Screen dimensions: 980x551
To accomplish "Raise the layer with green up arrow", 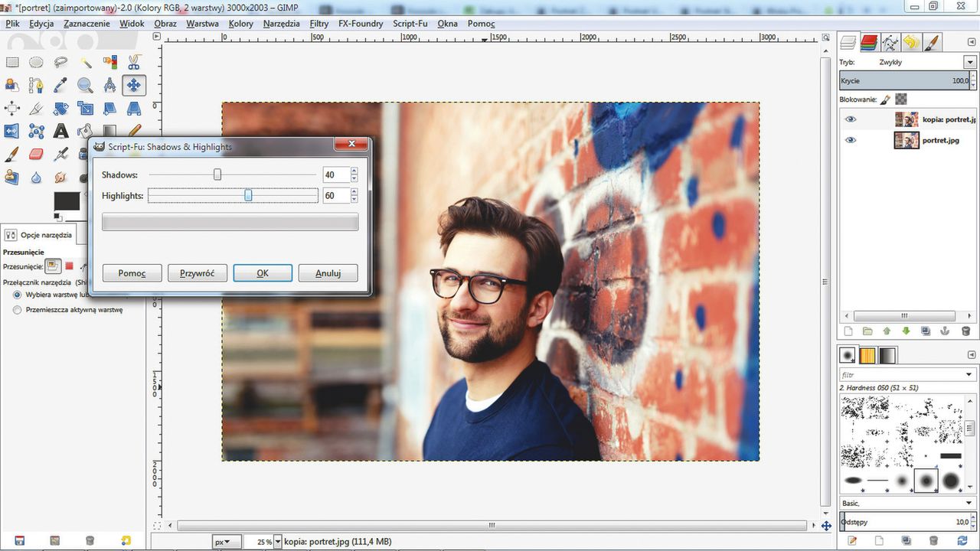I will [887, 331].
